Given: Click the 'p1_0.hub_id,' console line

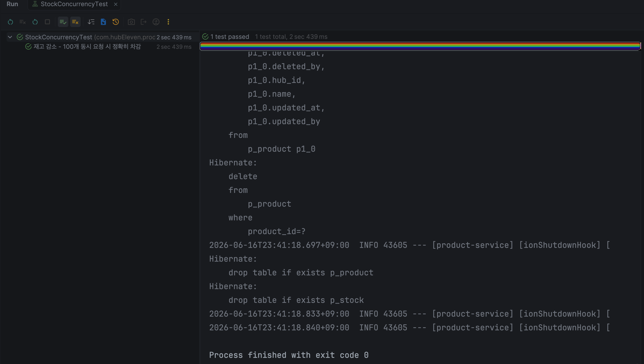Looking at the screenshot, I should pyautogui.click(x=277, y=80).
